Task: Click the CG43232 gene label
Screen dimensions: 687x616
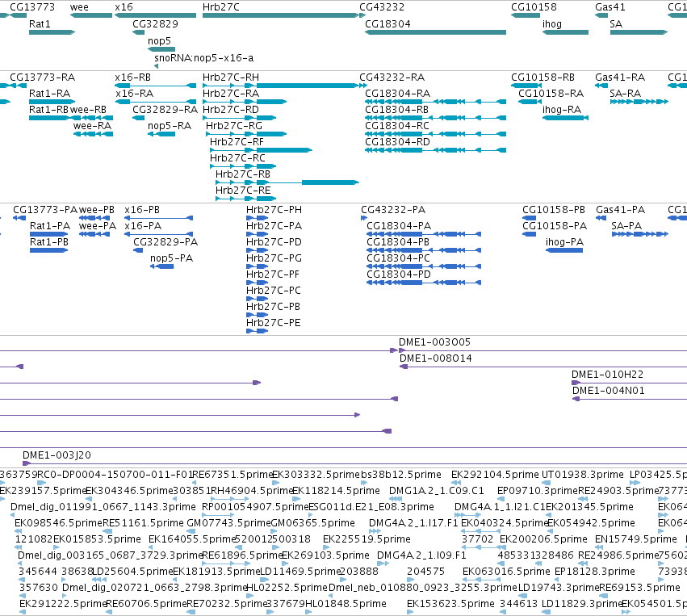Action: point(382,7)
